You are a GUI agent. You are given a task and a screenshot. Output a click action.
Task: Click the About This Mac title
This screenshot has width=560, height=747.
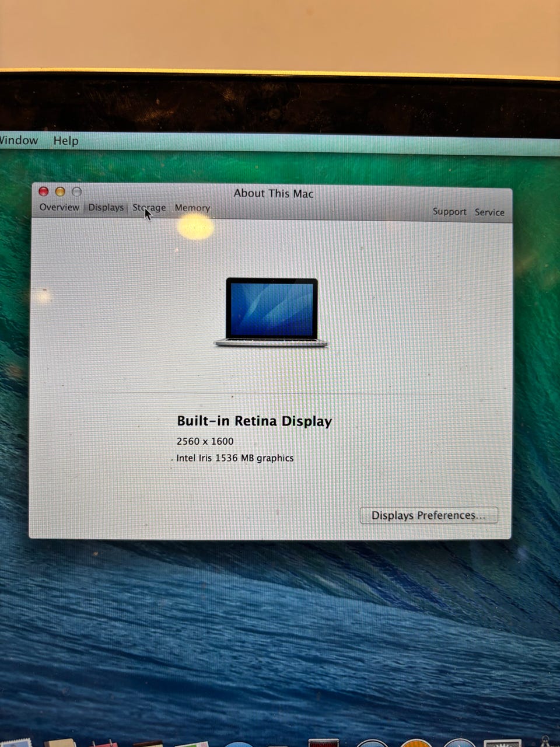[274, 193]
